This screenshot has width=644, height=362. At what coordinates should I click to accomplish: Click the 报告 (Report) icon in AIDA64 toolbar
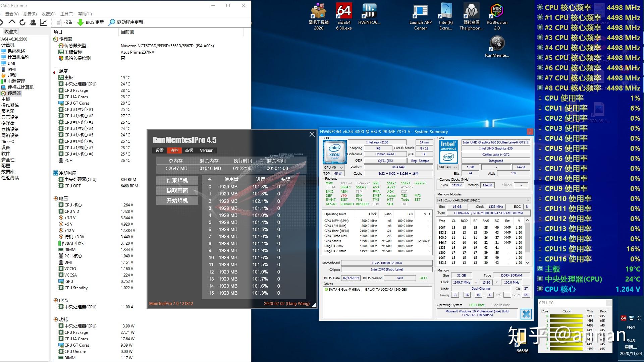click(x=60, y=22)
